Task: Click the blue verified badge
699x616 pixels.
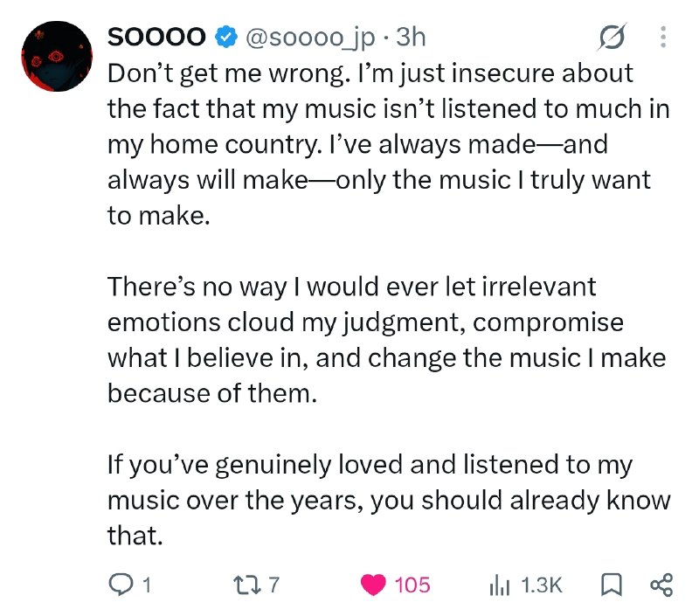Action: point(226,37)
